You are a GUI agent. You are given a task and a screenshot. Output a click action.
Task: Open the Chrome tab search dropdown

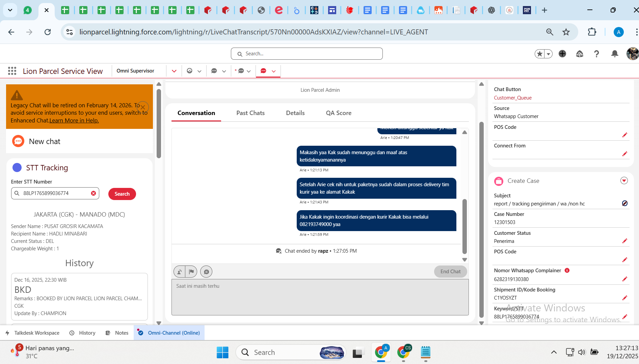[10, 10]
